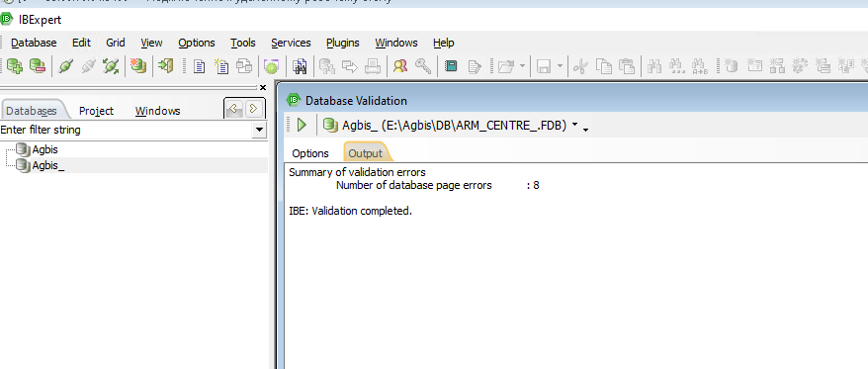Select the Agbis database tree item

[x=44, y=149]
